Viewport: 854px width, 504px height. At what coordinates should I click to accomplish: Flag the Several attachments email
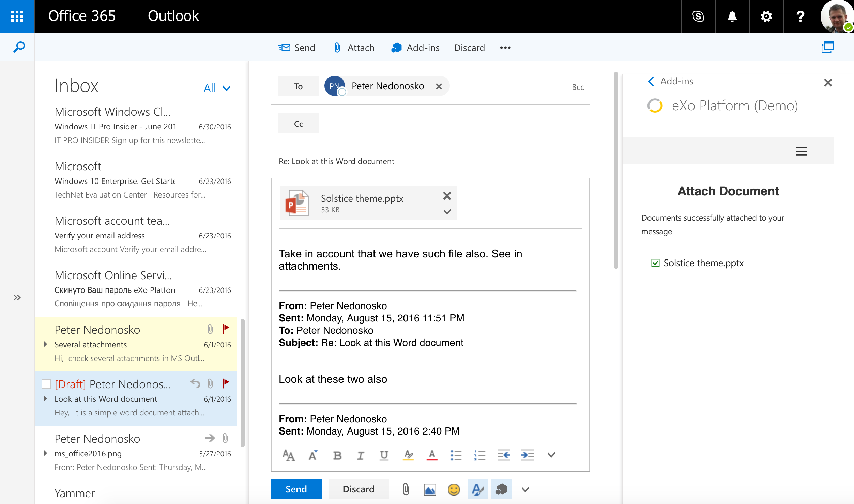pyautogui.click(x=226, y=329)
